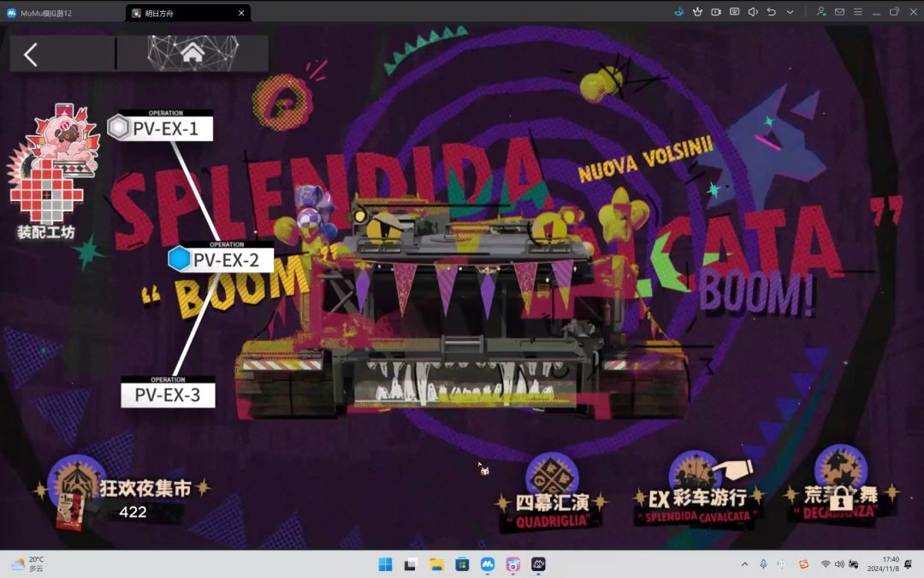Expand the toolbar chevron dropdown
The image size is (924, 578).
click(x=790, y=12)
